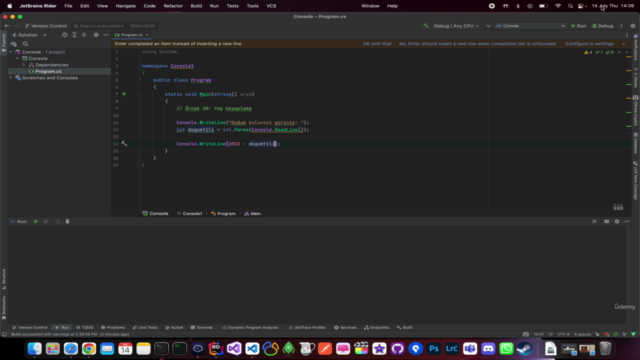
Task: Click the search icon in Solution explorer
Action: (25, 44)
